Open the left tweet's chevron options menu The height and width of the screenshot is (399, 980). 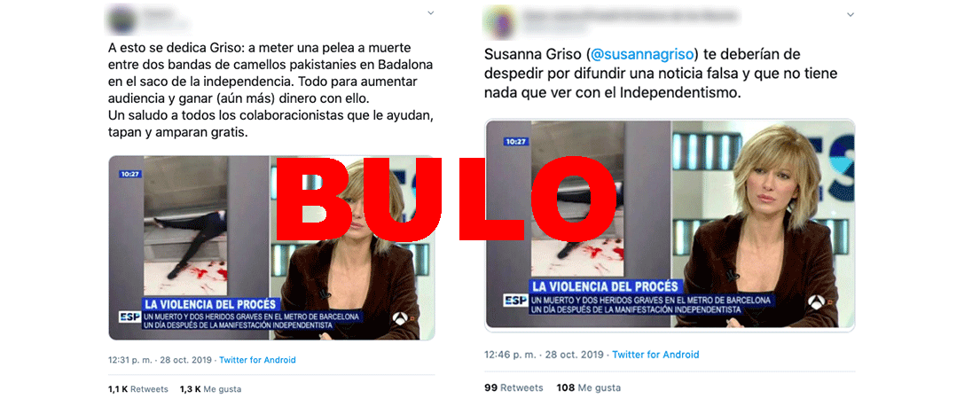coord(430,12)
